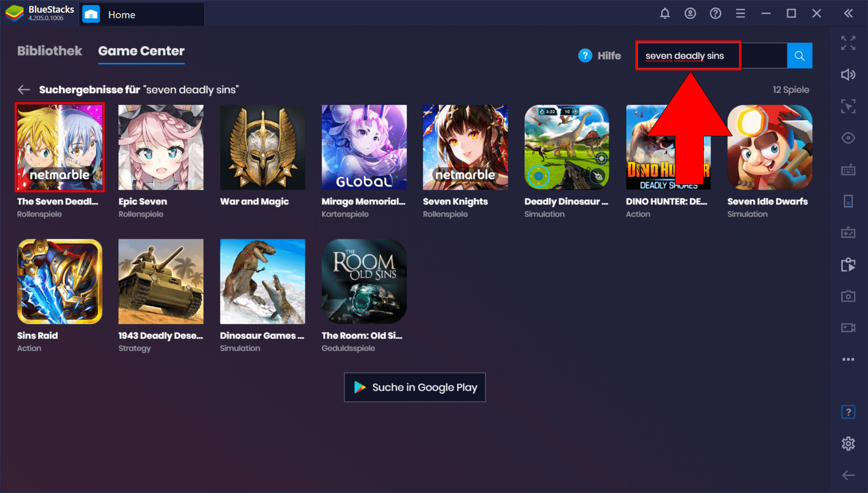Open the gamepad controls icon in sidebar
868x493 pixels.
(x=848, y=233)
